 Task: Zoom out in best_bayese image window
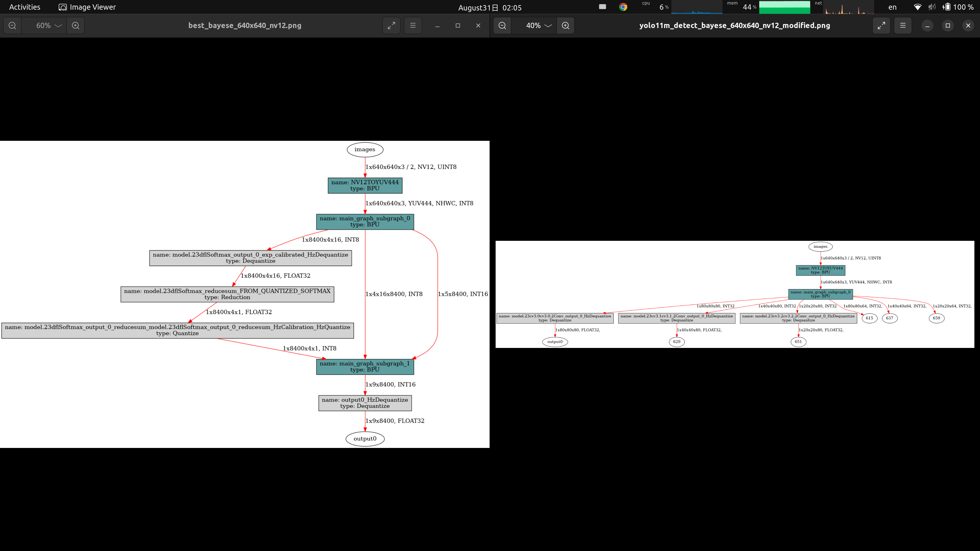[x=12, y=26]
